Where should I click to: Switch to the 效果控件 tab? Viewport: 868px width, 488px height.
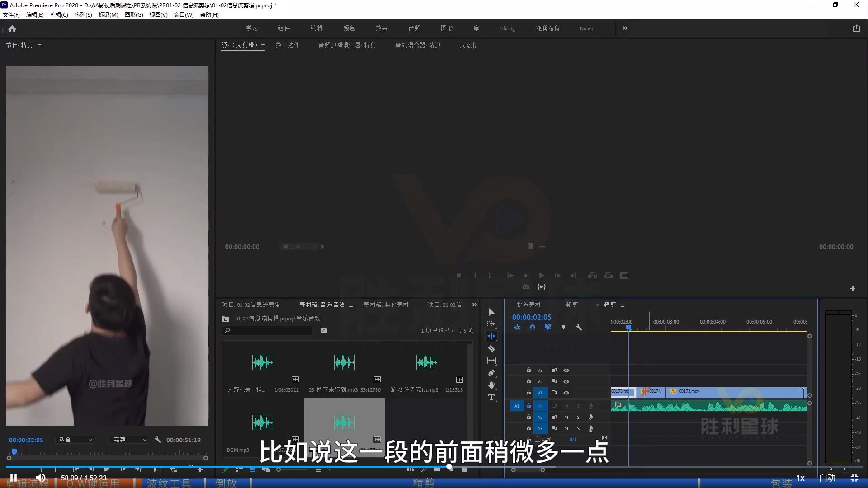coord(288,45)
